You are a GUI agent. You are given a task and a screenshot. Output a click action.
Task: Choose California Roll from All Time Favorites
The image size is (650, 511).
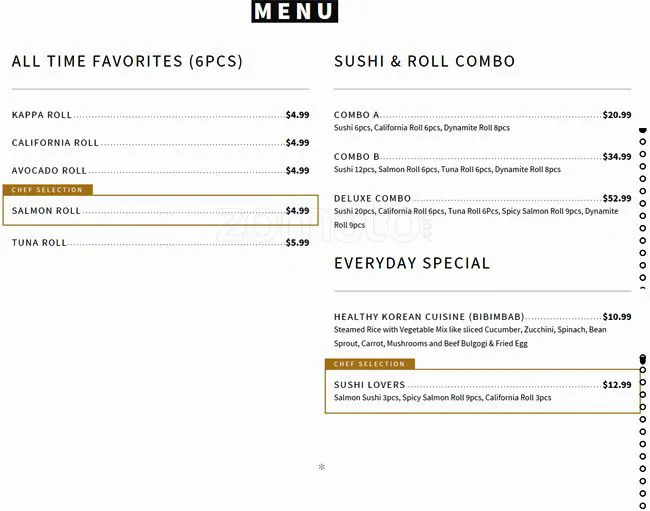coord(55,143)
